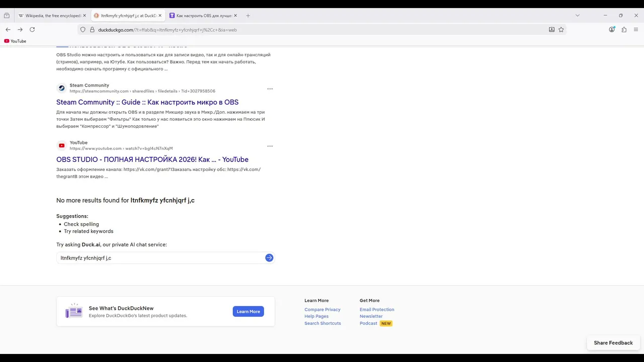Screen dimensions: 644x362
Task: Reload the current page
Action: point(32,30)
